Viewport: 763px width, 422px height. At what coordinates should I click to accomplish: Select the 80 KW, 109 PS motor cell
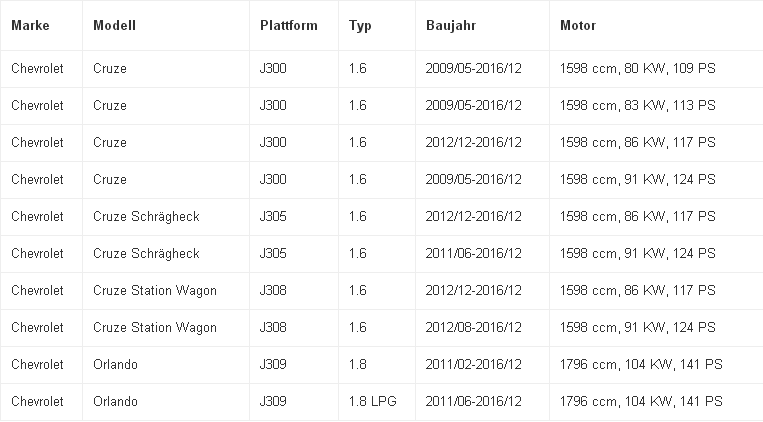[x=637, y=69]
